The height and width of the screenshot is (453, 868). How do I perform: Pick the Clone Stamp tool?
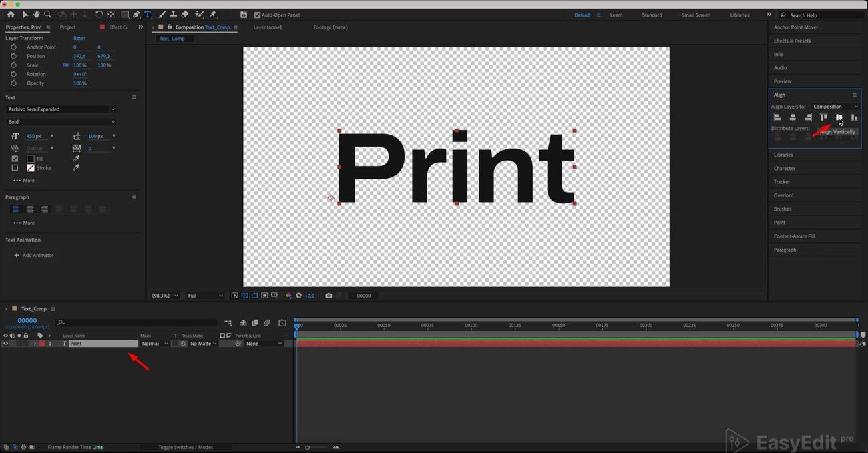coord(173,15)
